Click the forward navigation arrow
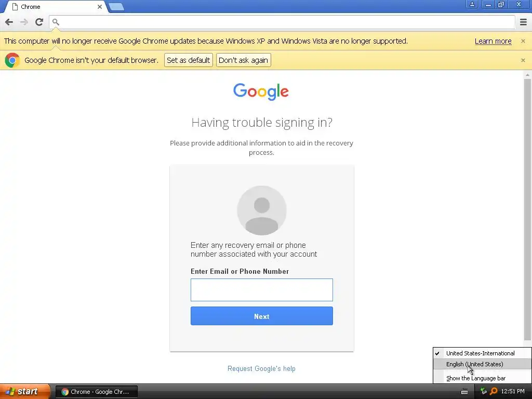The image size is (532, 399). pos(24,22)
